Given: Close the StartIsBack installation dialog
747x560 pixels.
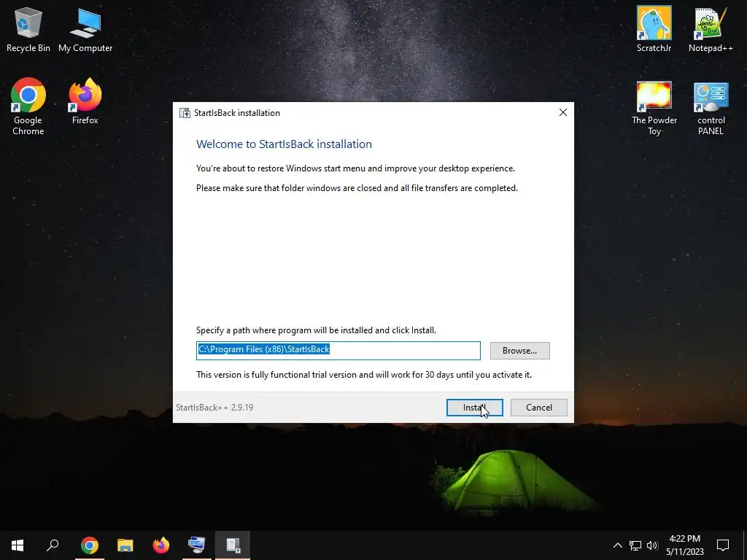Looking at the screenshot, I should tap(563, 112).
